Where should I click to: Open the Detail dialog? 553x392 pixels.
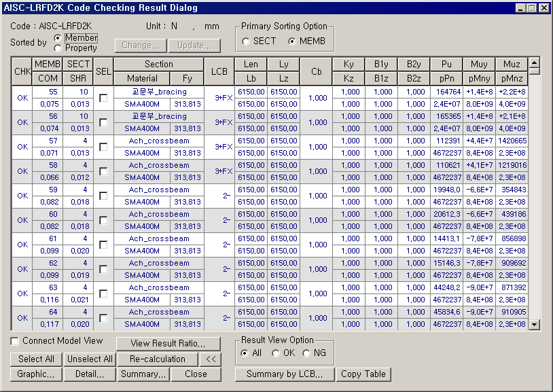tap(88, 374)
